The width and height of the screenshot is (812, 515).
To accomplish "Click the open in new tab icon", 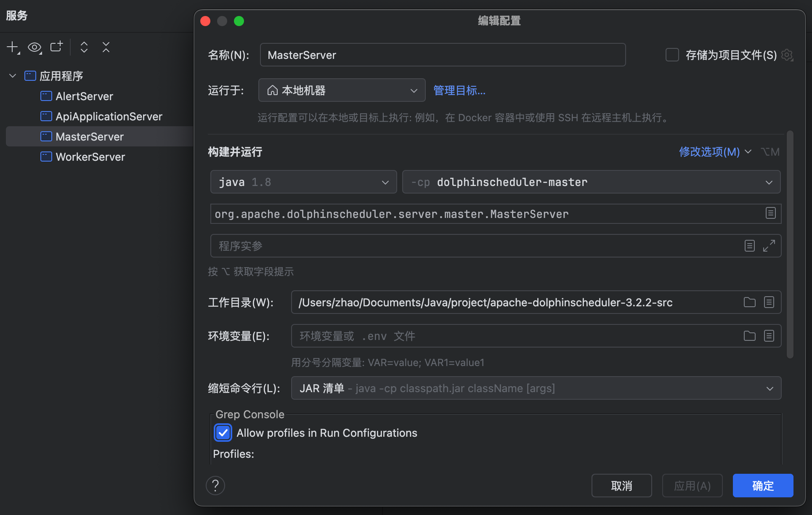I will [x=56, y=47].
